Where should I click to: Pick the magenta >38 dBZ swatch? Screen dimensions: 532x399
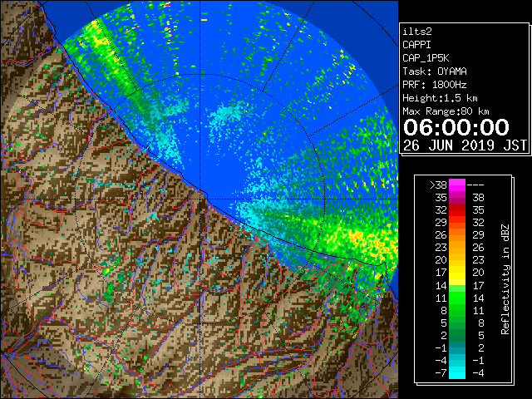[457, 185]
